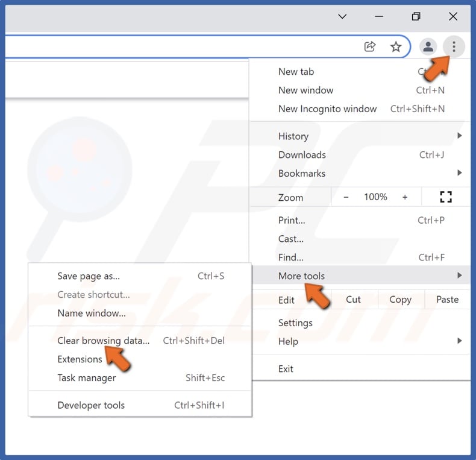Expand the History submenu

point(360,136)
